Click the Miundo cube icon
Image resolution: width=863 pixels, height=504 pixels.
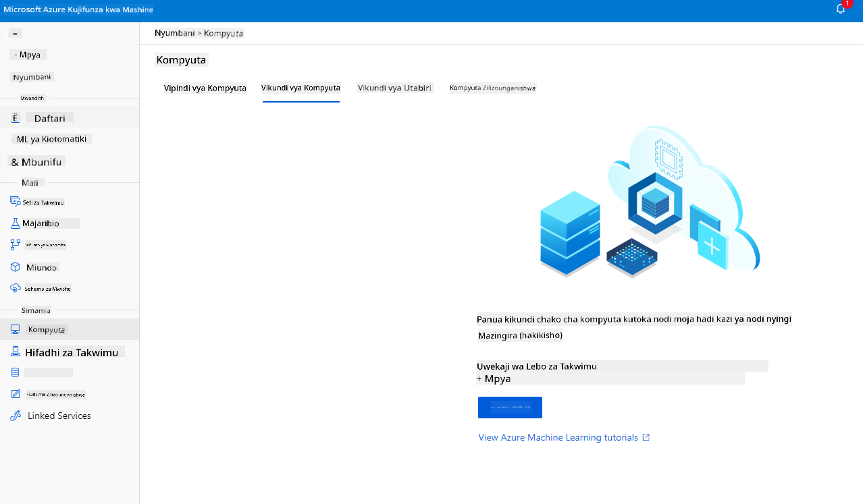(16, 267)
